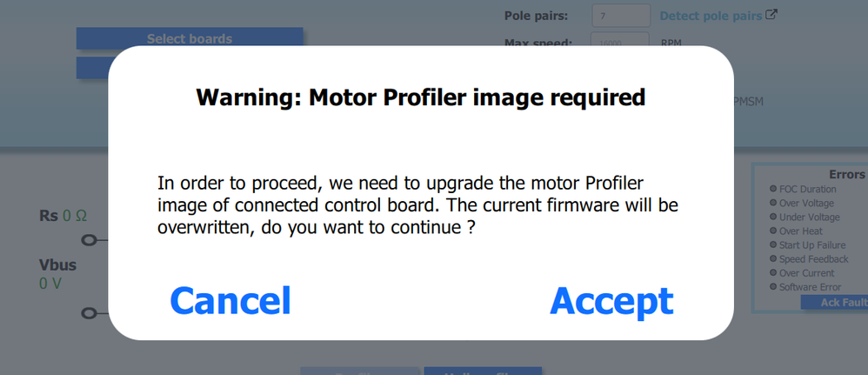Focus the Pole pairs input field

point(621,16)
